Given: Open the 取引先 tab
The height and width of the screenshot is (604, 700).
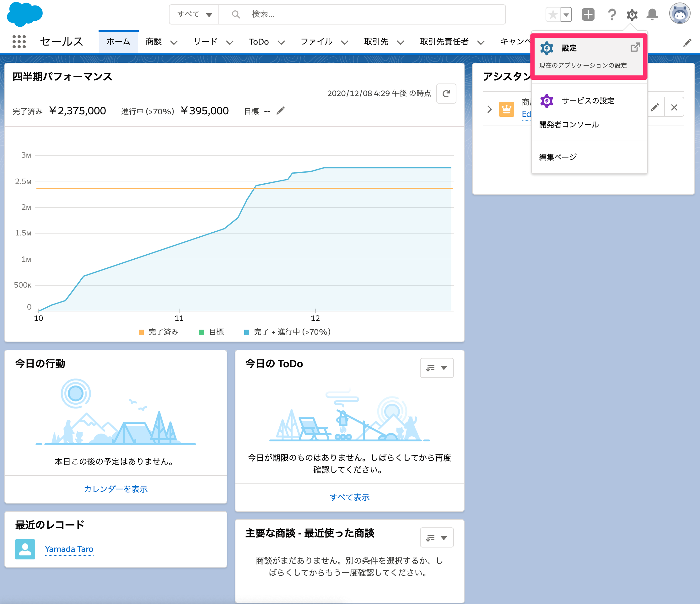Looking at the screenshot, I should click(x=376, y=41).
